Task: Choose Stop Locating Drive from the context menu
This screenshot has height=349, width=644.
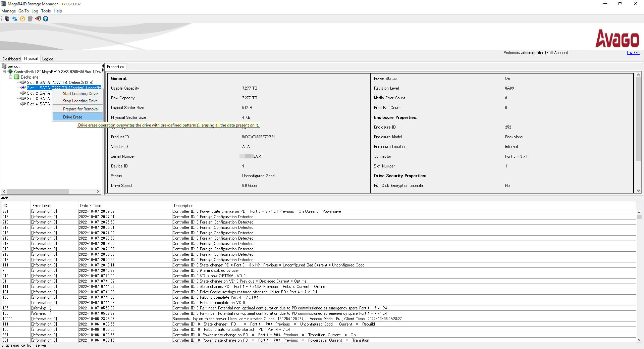Action: click(x=77, y=101)
